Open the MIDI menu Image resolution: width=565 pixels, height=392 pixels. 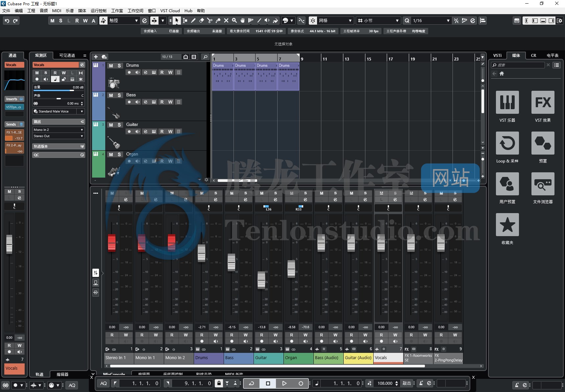pos(57,11)
